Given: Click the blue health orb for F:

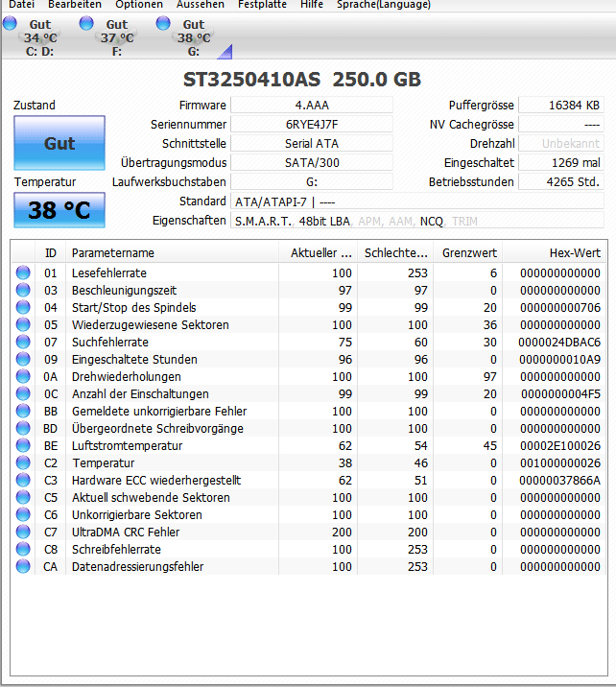Looking at the screenshot, I should 86,23.
